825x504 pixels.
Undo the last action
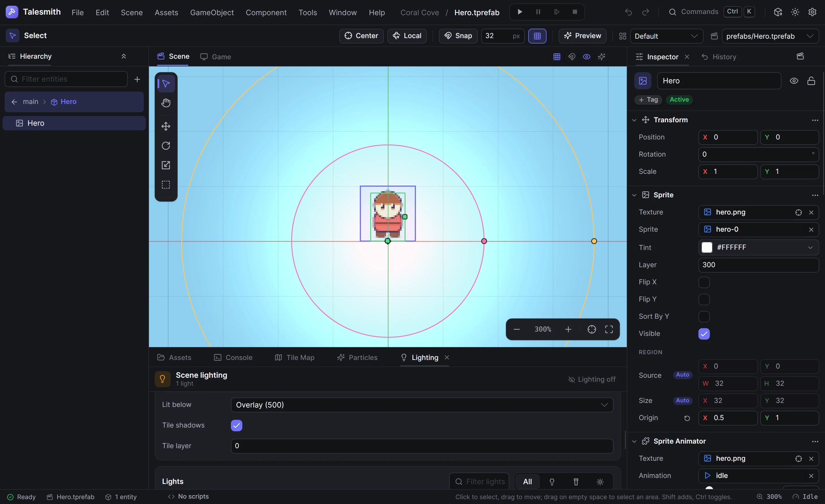(628, 12)
